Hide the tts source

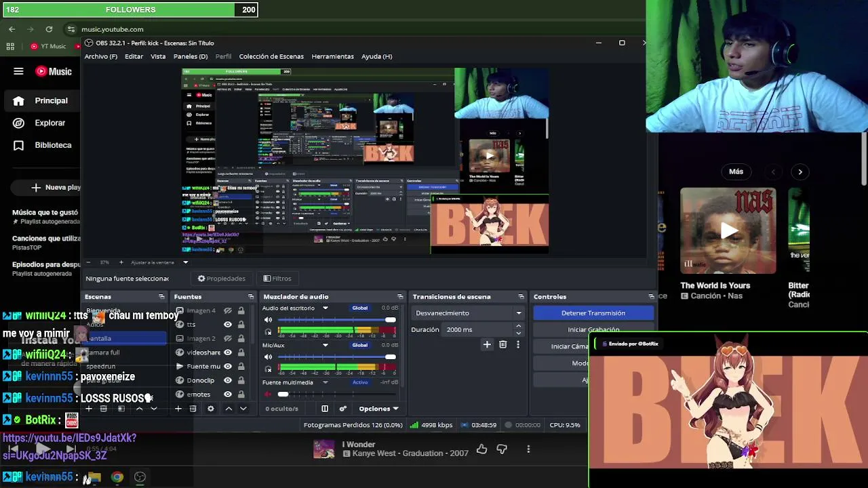point(228,325)
